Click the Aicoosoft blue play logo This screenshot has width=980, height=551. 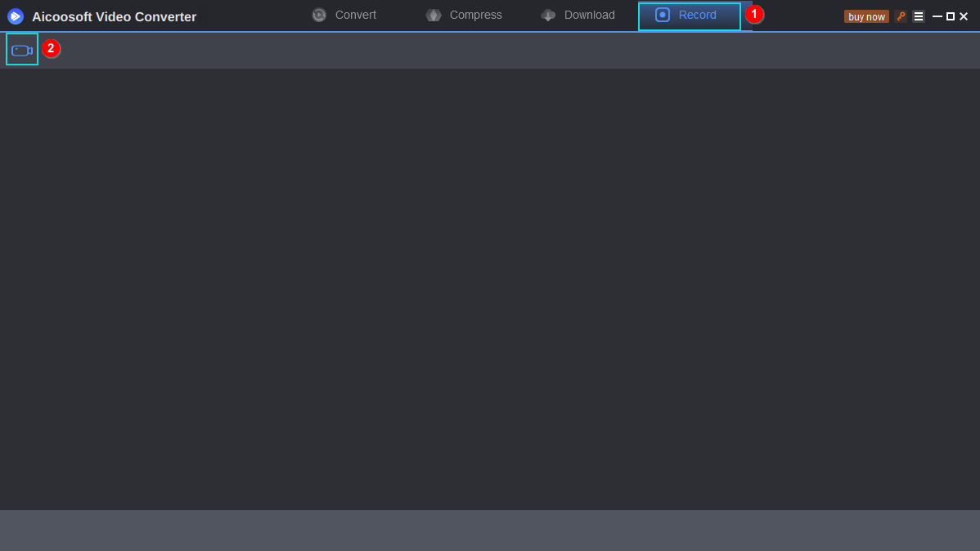click(16, 16)
